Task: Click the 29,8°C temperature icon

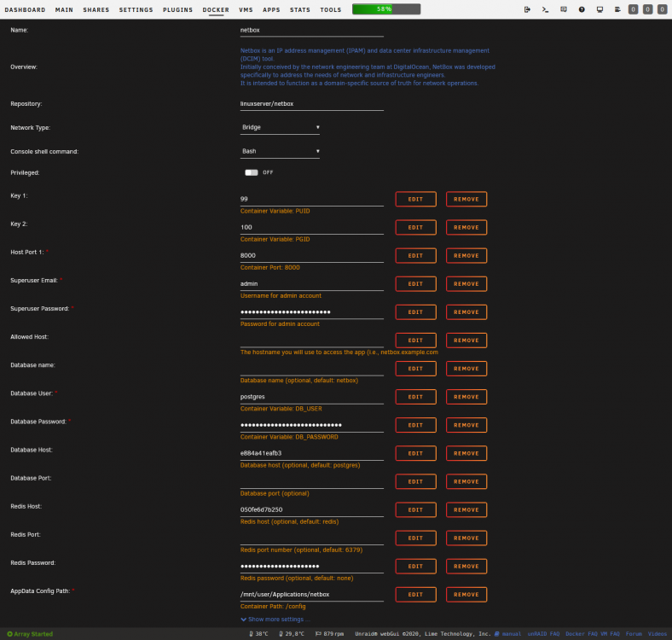Action: click(x=281, y=633)
